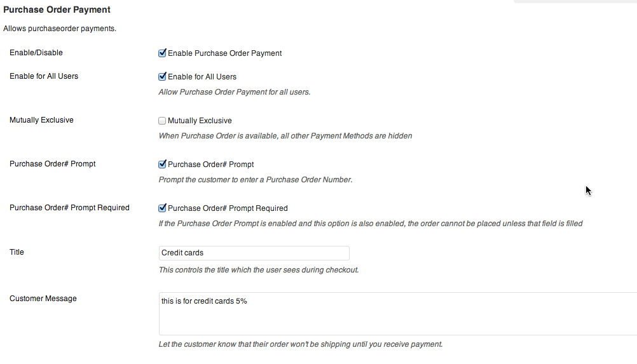Uncheck the Purchase Order# Prompt checkbox
Screen dimensions: 637x364
tap(162, 165)
